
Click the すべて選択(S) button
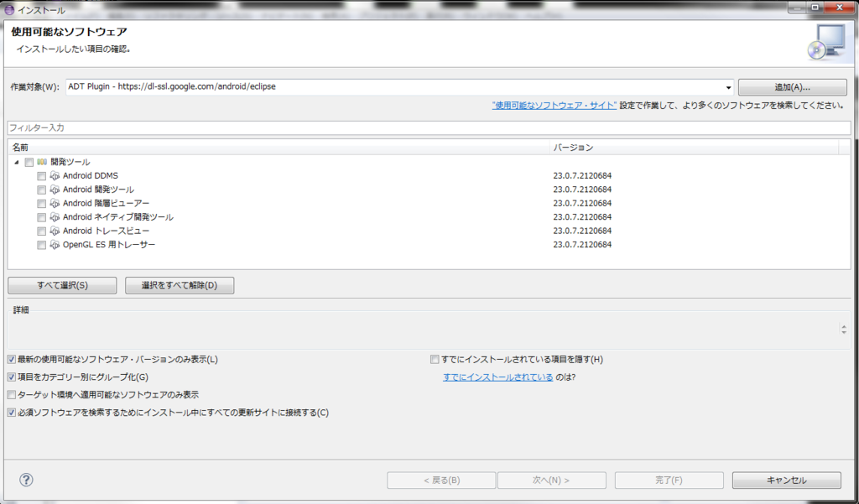click(x=61, y=285)
